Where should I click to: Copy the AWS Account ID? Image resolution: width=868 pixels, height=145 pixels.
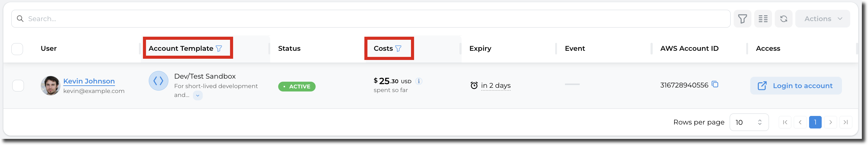coord(715,84)
